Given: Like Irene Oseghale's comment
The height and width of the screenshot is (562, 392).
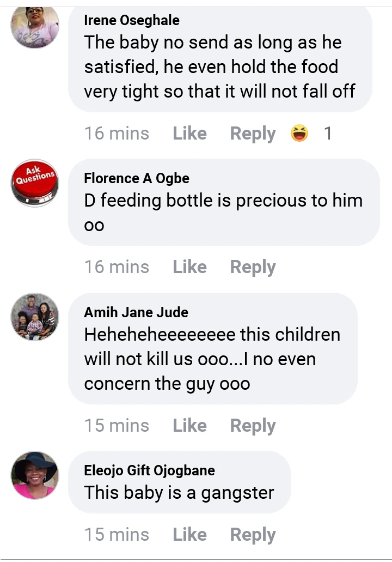Looking at the screenshot, I should 189,134.
